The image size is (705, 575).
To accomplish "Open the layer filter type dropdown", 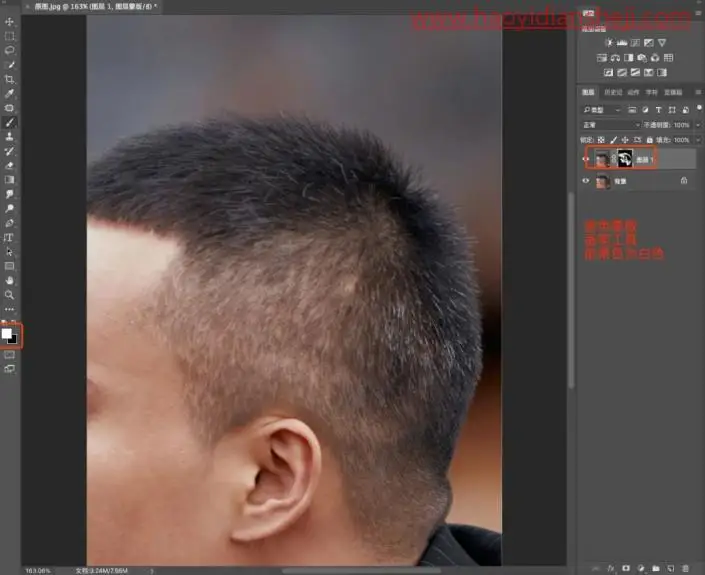I will [x=602, y=110].
